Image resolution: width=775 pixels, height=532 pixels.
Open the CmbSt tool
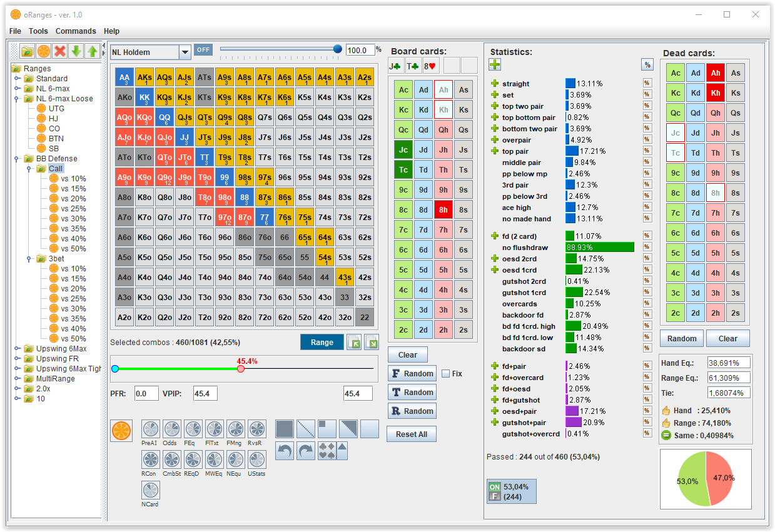(x=172, y=459)
